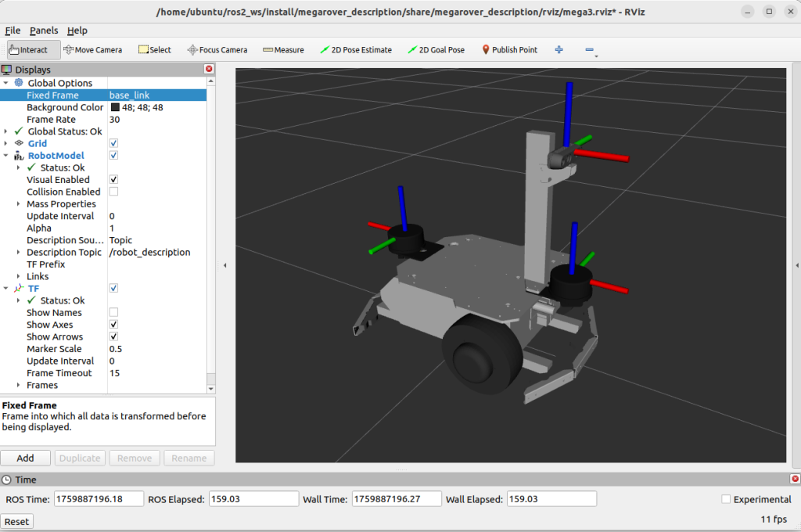Open the File menu

tap(13, 31)
